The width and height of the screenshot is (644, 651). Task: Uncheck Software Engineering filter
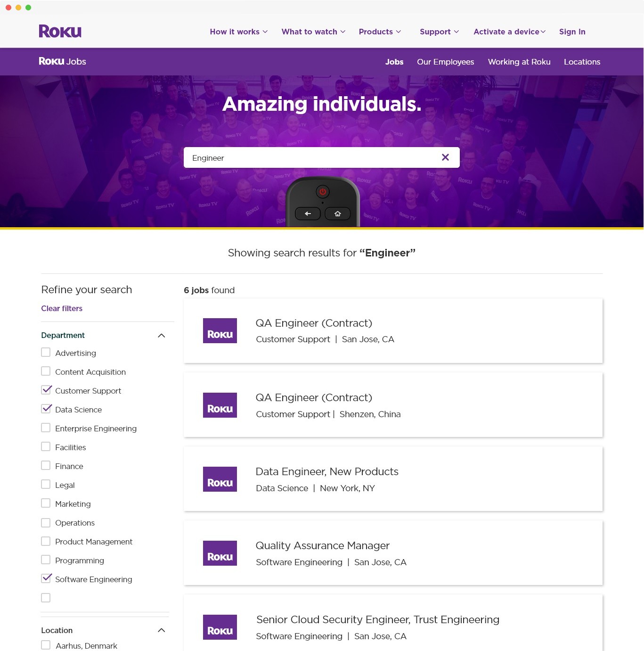click(46, 578)
